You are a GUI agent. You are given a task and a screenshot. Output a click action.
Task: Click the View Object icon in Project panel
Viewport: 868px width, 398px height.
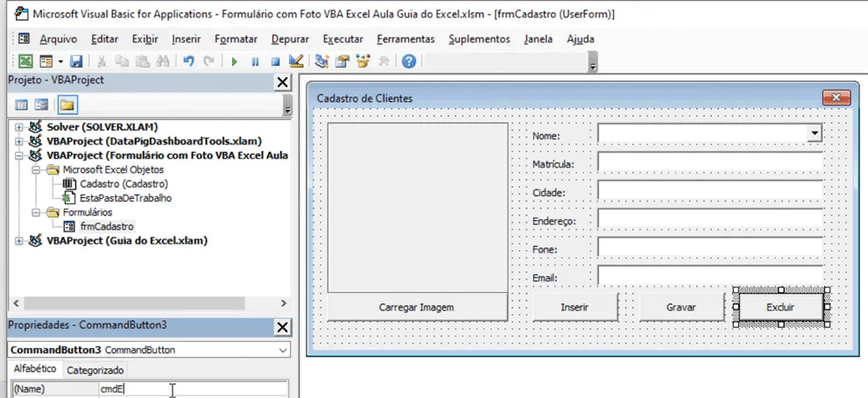[41, 104]
